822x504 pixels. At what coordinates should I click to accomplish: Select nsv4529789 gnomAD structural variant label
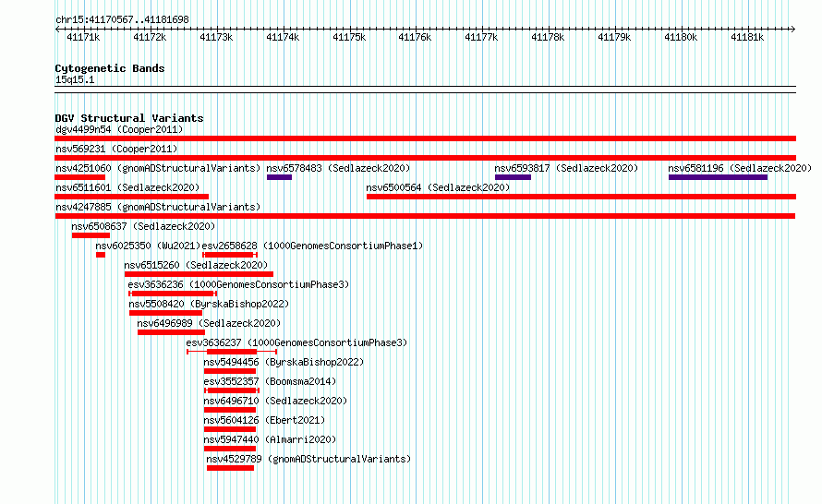pyautogui.click(x=308, y=459)
